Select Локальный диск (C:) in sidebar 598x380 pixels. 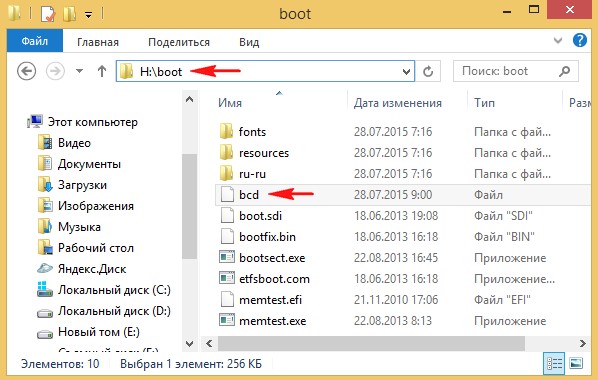tap(114, 290)
